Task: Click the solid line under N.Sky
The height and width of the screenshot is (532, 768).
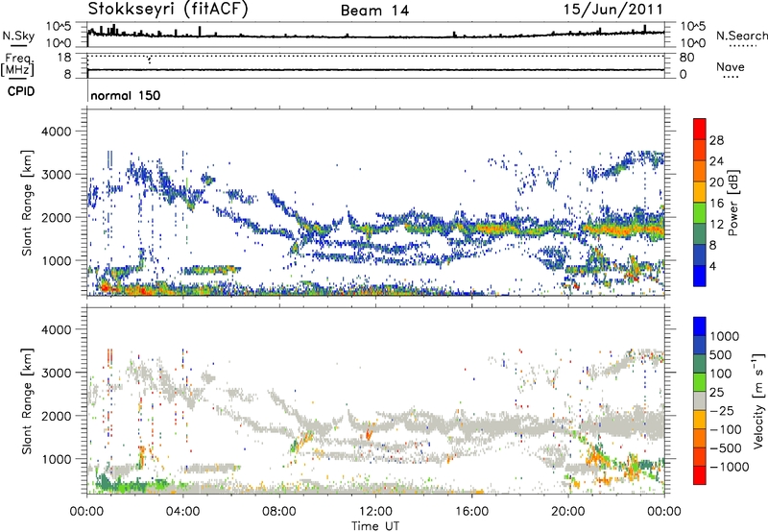Action: tap(18, 45)
